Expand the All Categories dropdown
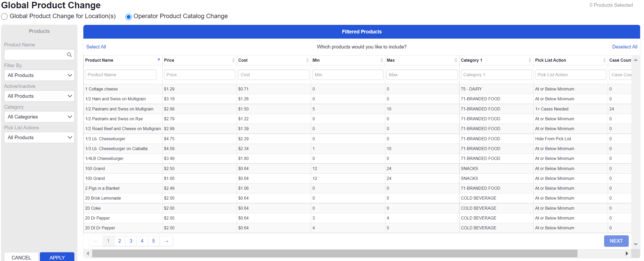The height and width of the screenshot is (261, 644). pos(39,117)
